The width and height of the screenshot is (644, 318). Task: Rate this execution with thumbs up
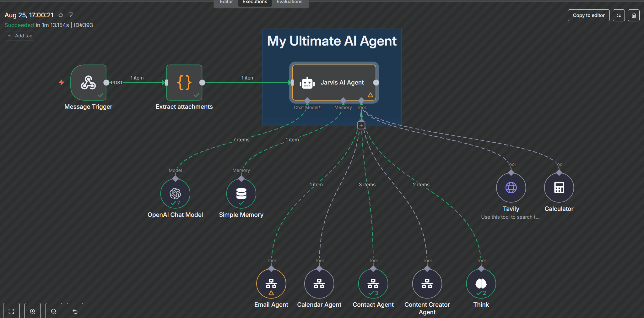click(60, 14)
